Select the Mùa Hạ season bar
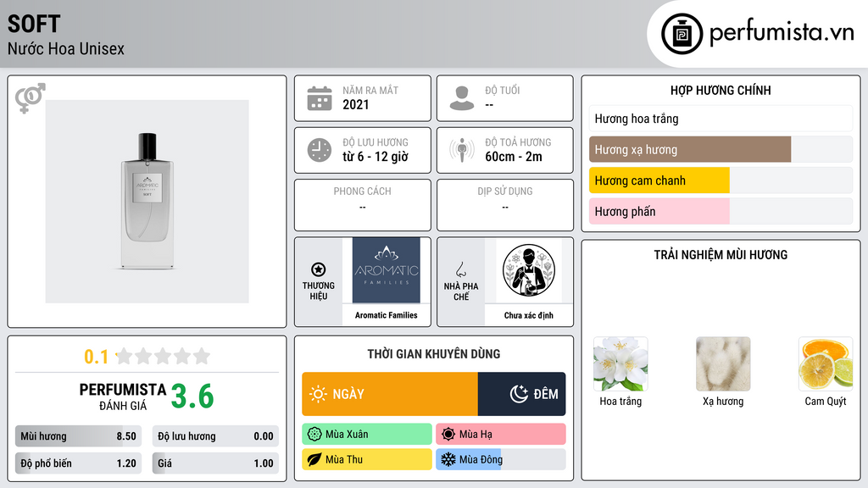Image resolution: width=868 pixels, height=488 pixels. 501,435
